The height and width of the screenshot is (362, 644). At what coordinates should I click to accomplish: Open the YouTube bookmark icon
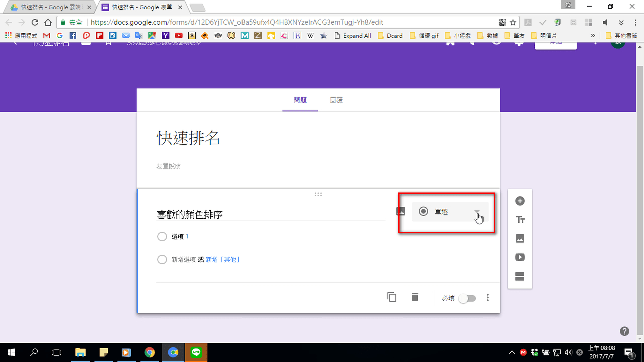point(179,36)
